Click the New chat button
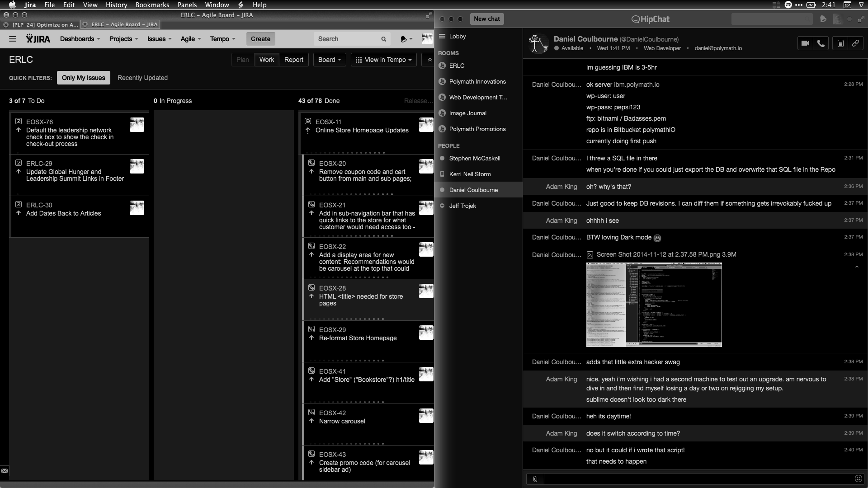Image resolution: width=868 pixels, height=488 pixels. [487, 19]
